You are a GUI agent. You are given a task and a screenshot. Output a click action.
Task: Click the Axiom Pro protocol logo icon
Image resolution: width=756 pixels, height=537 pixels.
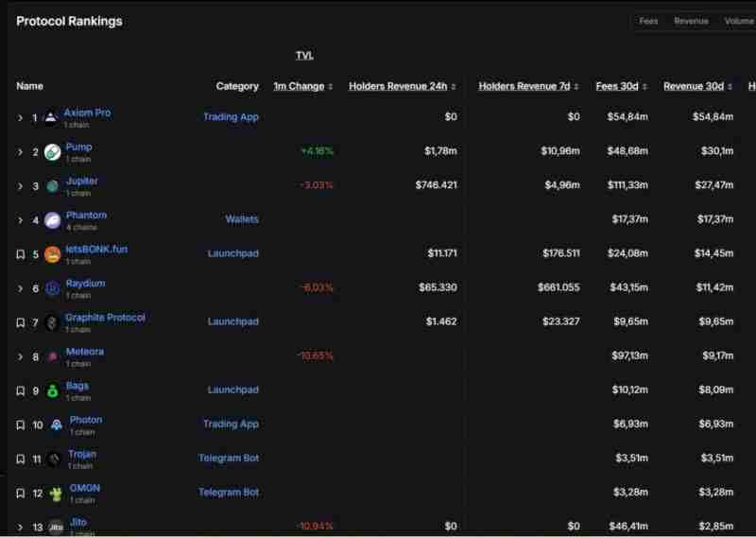coord(51,117)
